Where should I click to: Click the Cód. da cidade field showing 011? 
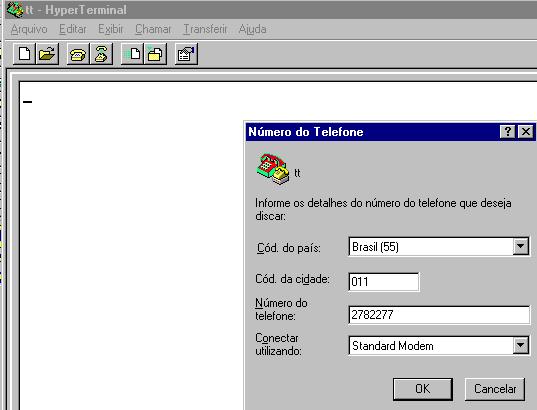pos(384,282)
